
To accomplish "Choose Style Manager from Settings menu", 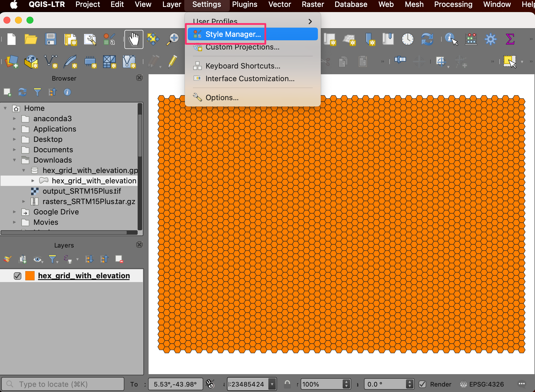I will point(233,34).
